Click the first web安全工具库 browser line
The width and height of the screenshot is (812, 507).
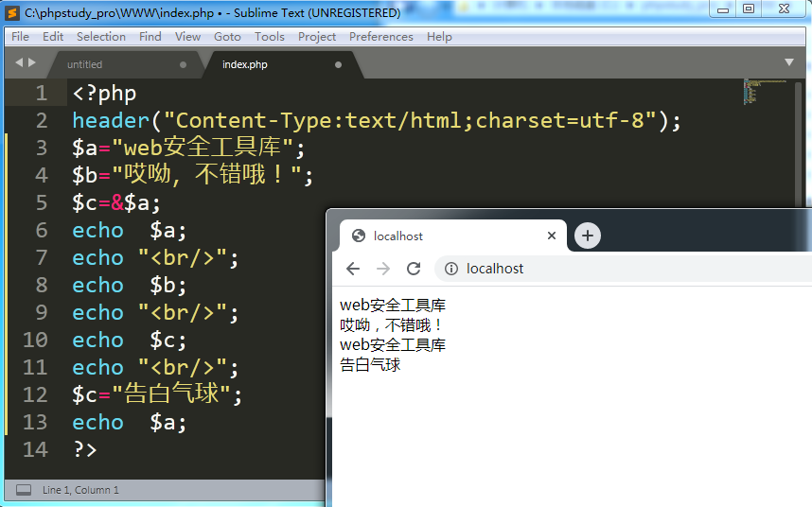click(x=393, y=306)
